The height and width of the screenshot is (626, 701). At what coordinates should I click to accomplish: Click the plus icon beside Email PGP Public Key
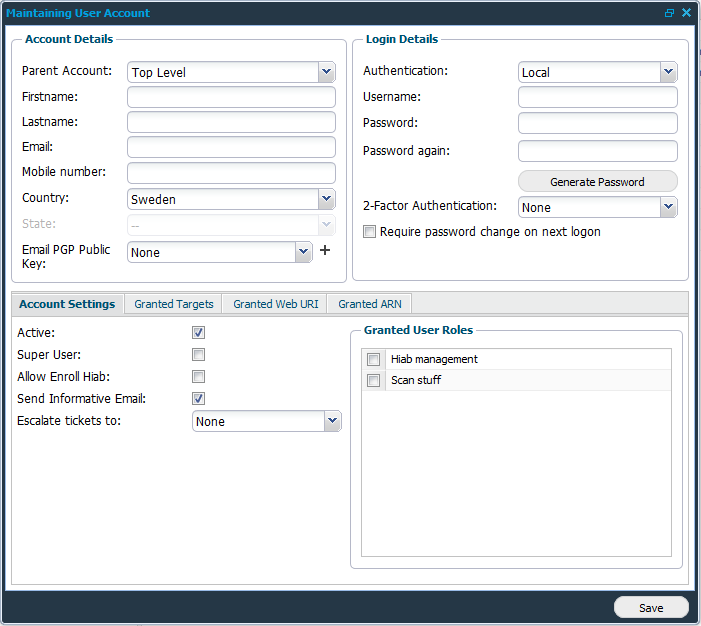tap(324, 251)
